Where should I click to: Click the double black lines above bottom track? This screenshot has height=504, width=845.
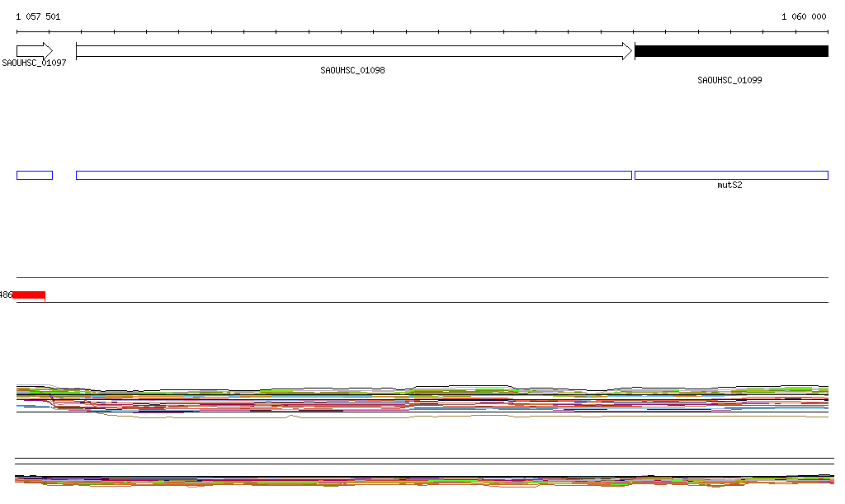[421, 461]
